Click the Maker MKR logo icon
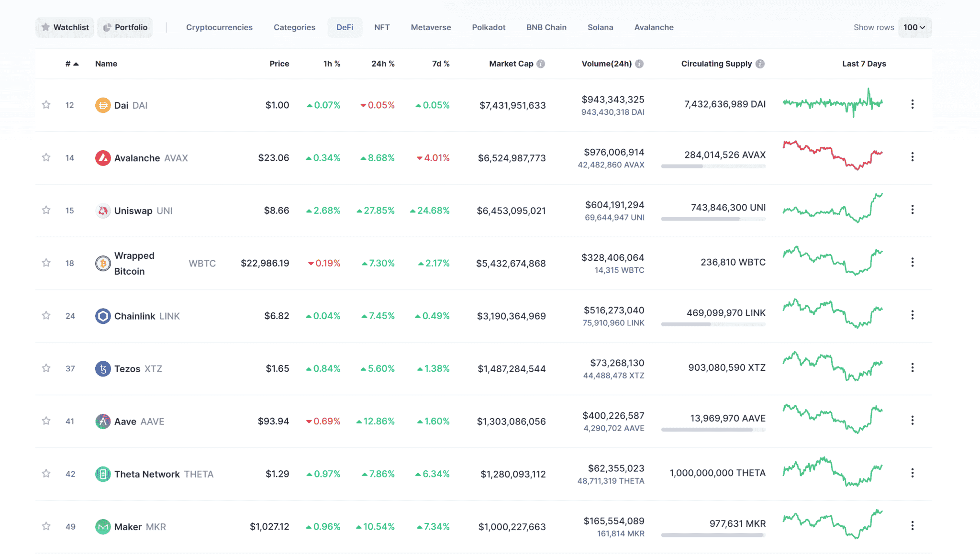Screen dimensions: 980x555 103,527
